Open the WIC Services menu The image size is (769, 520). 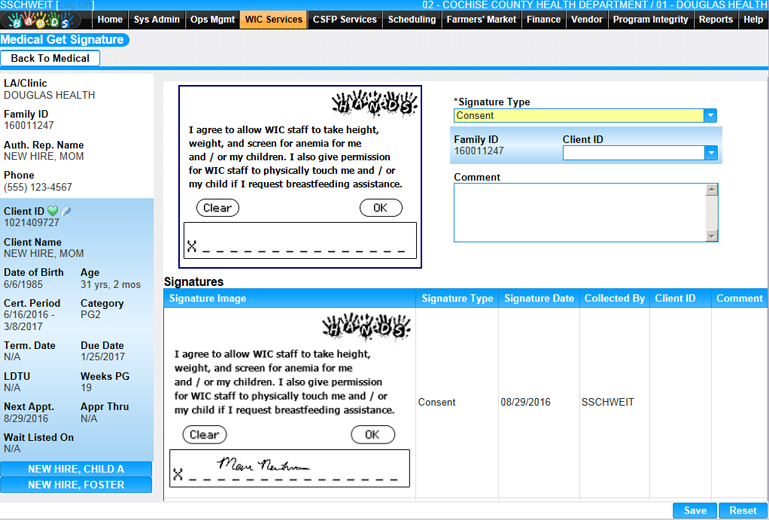pyautogui.click(x=274, y=19)
